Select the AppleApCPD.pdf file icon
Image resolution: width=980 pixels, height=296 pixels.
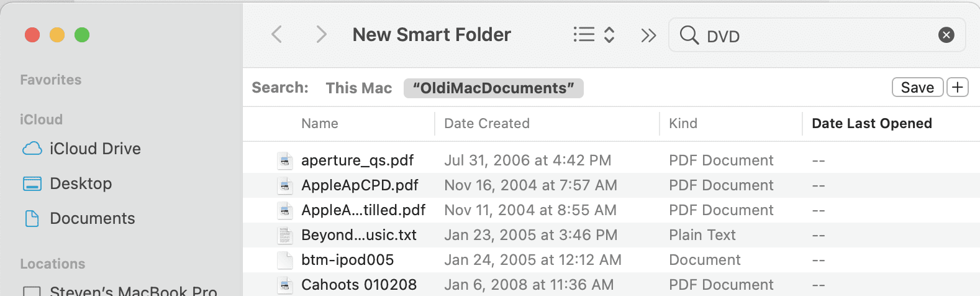coord(285,185)
